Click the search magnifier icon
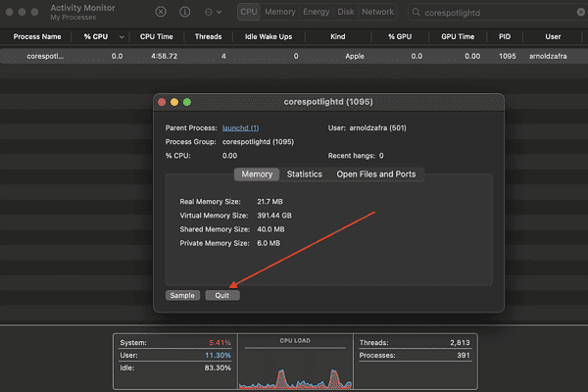Screen dimensions: 588x392 (x=416, y=13)
